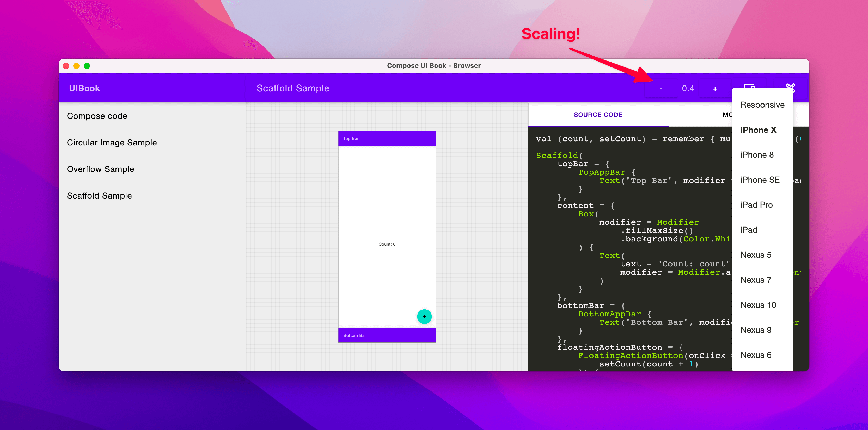Select Nexus 5 device option

point(762,255)
